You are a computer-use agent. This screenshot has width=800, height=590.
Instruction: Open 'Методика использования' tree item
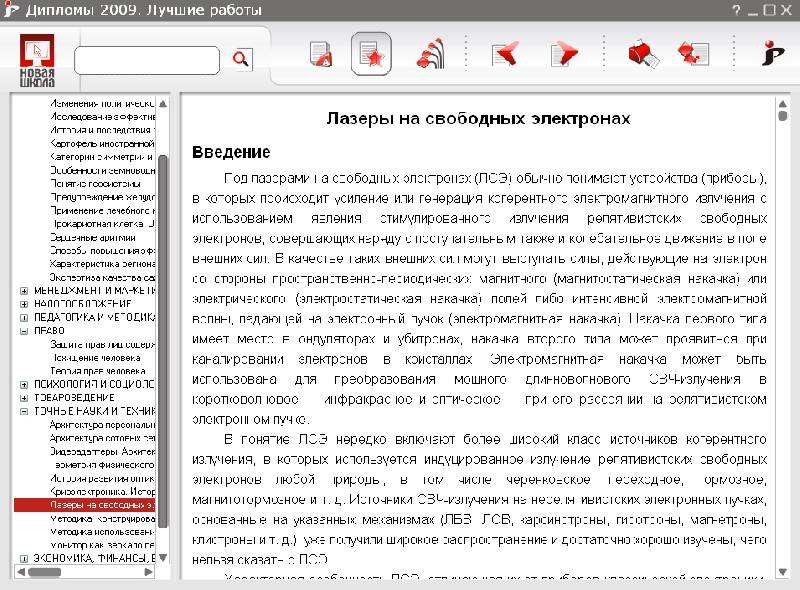(102, 532)
